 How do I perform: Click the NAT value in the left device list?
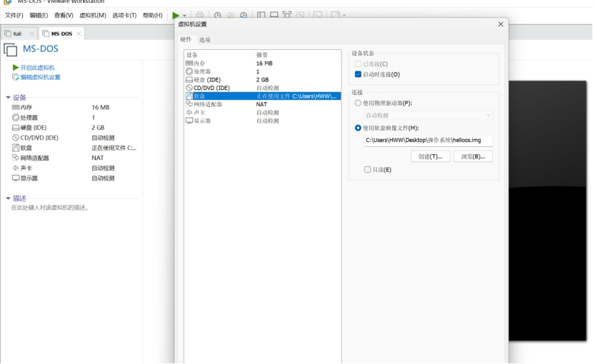click(98, 158)
